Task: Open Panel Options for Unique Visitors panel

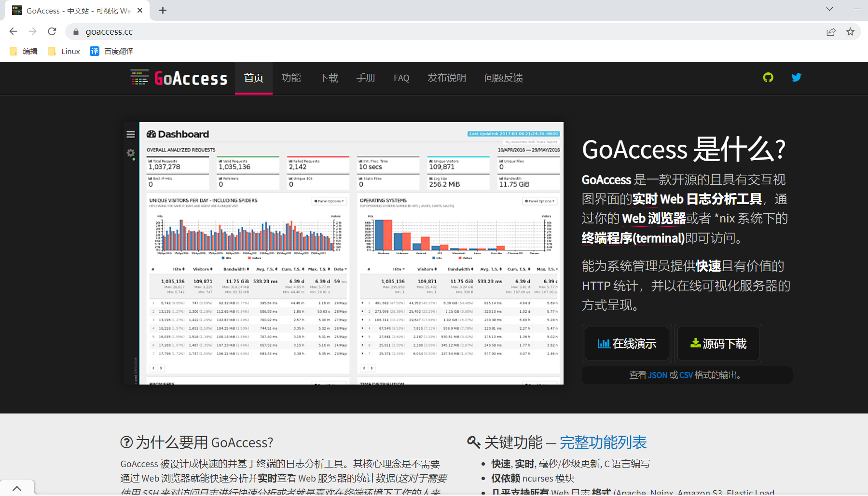Action: tap(329, 201)
